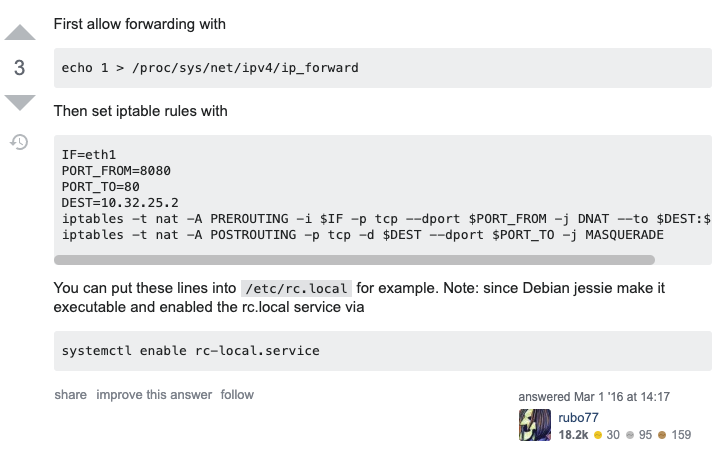Downvote this answer with the down arrow

click(x=20, y=102)
